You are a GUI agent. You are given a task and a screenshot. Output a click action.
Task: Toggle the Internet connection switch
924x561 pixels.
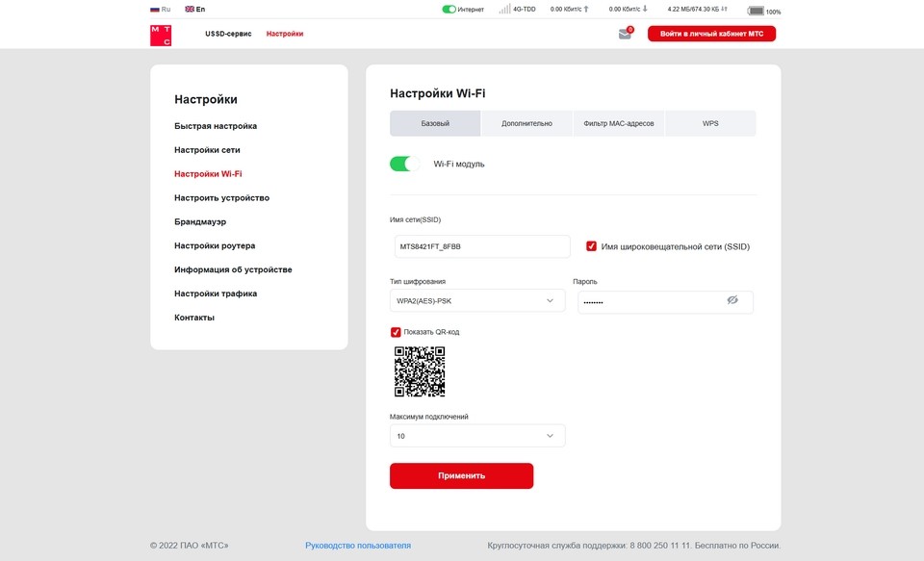click(449, 10)
